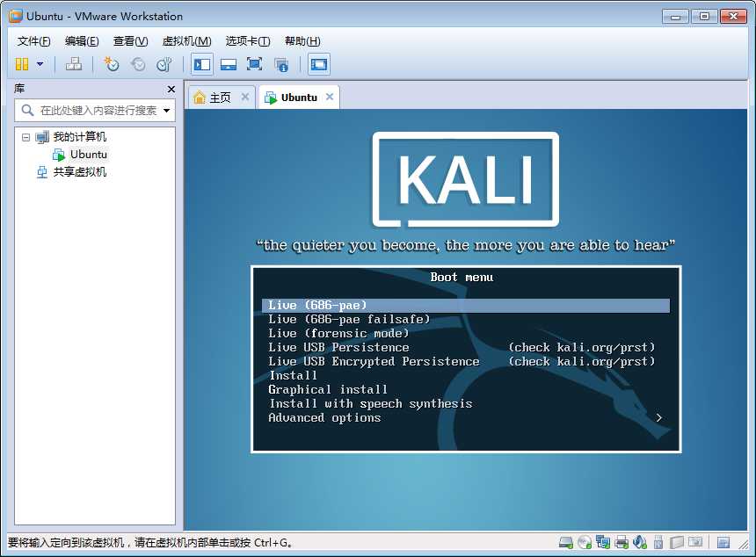Take a snapshot of the VM
The image size is (756, 557).
pos(112,64)
